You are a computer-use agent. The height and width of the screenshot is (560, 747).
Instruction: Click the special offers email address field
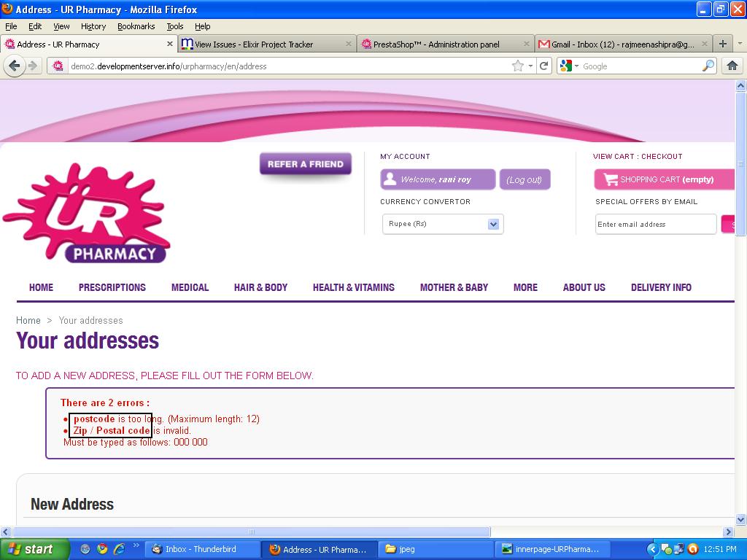tap(655, 224)
